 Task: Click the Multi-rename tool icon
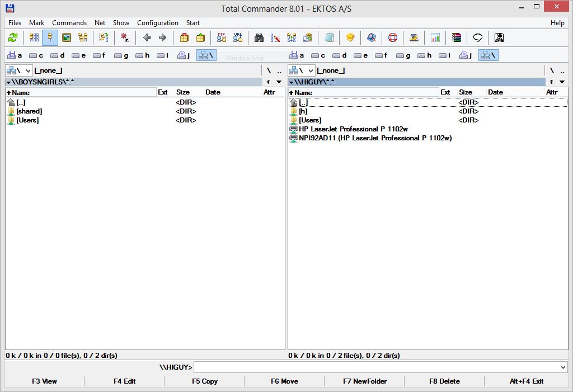275,37
